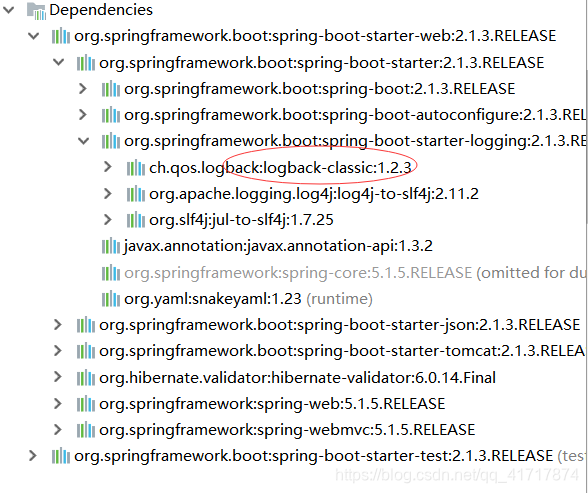Click library icon of jul-to-slf4j

136,220
